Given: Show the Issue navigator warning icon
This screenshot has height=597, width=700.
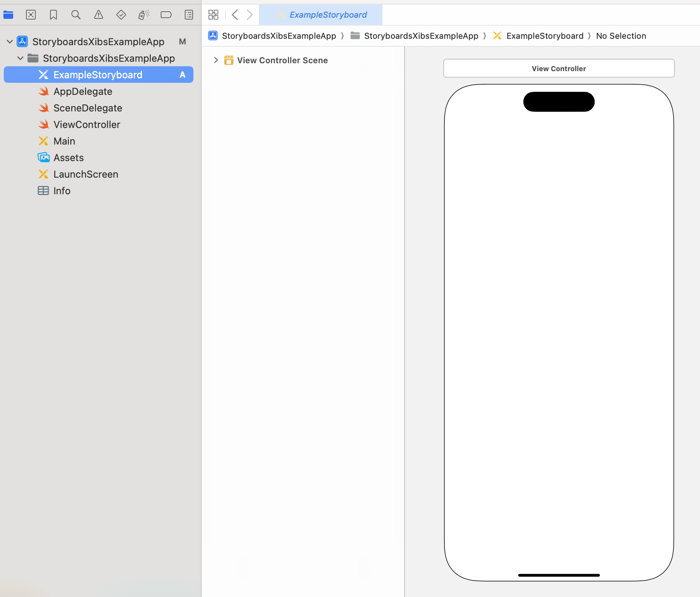Looking at the screenshot, I should pos(99,15).
